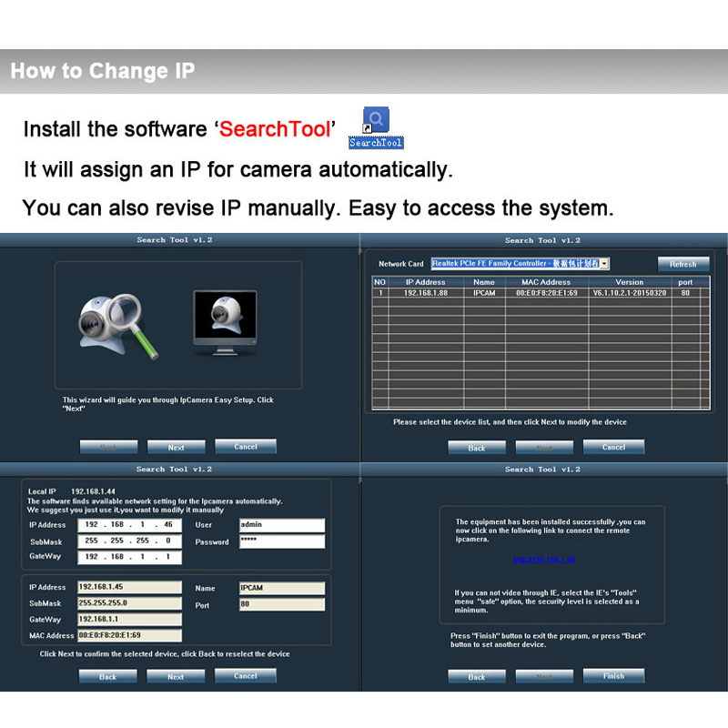Expand the Network Card dropdown
The width and height of the screenshot is (728, 728).
click(x=604, y=264)
